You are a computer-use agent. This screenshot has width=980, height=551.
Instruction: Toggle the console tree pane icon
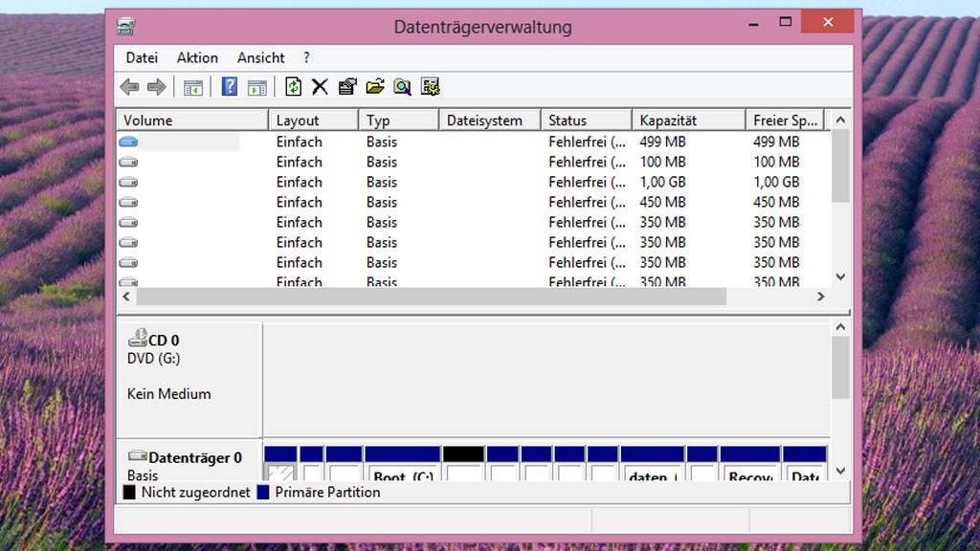coord(193,87)
